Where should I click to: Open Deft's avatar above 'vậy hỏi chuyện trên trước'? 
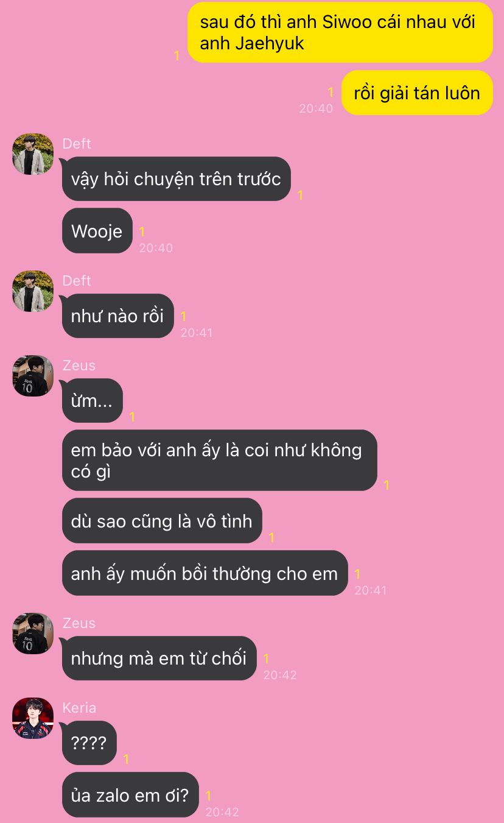point(33,154)
